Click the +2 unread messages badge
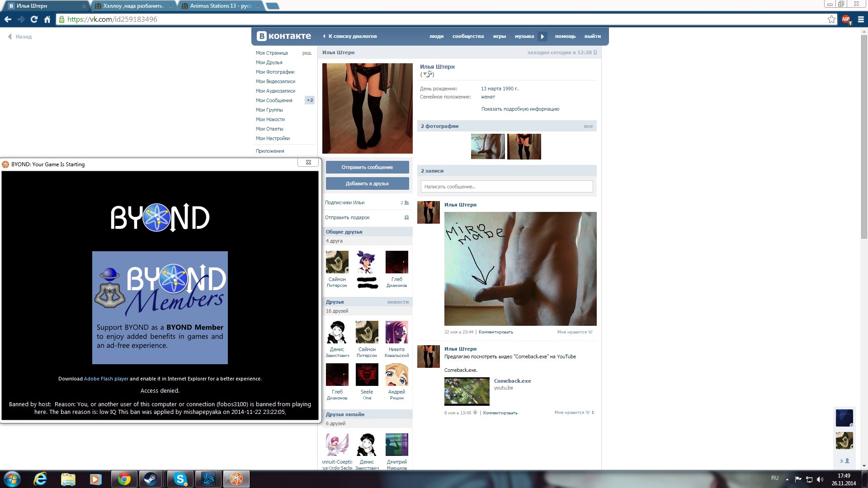This screenshot has width=868, height=488. 309,100
